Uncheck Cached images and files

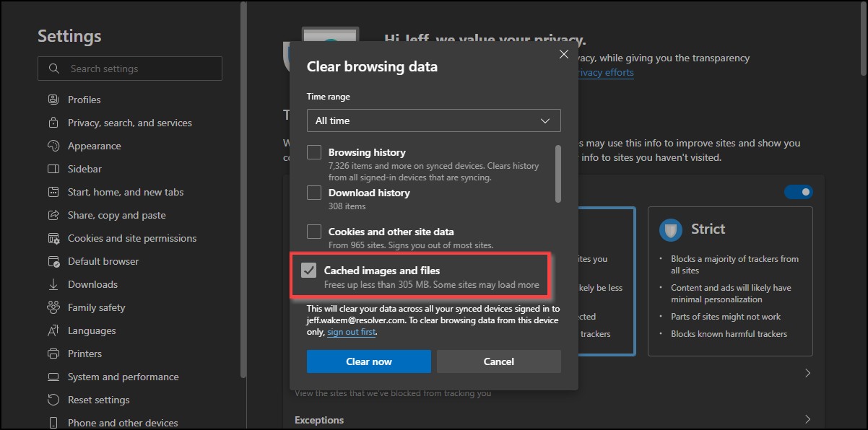[x=309, y=271]
